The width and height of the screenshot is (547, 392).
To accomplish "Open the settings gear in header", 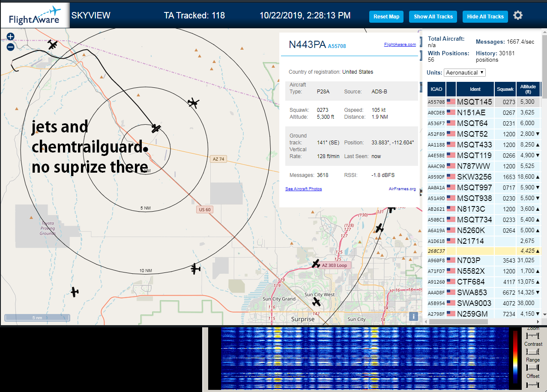I will tap(518, 16).
